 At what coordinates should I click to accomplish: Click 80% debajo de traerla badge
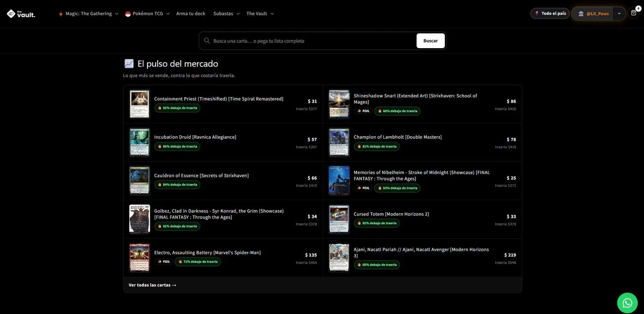(398, 111)
